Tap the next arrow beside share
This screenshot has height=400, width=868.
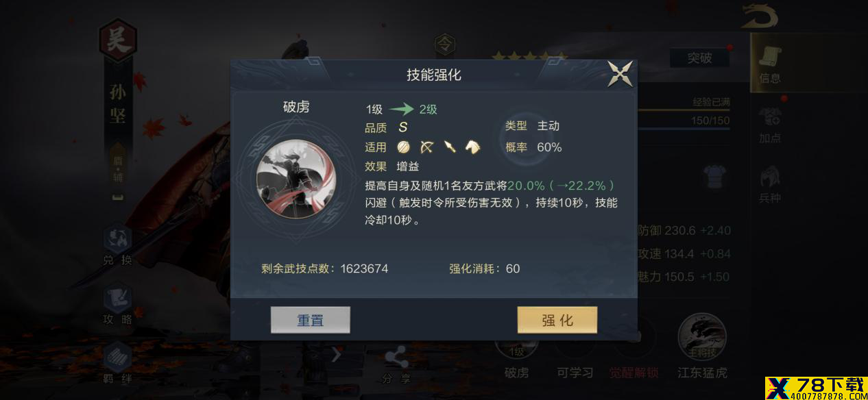pyautogui.click(x=336, y=355)
